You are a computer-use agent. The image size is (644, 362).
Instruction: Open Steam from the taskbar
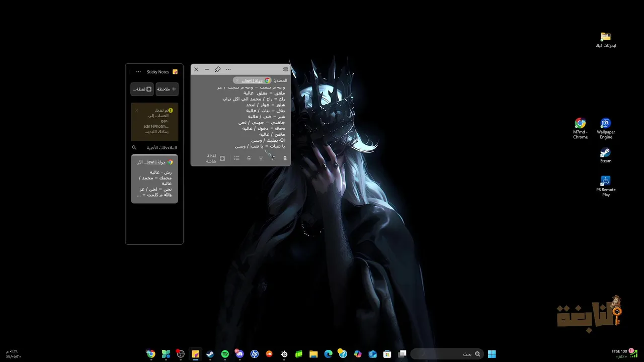pyautogui.click(x=210, y=354)
